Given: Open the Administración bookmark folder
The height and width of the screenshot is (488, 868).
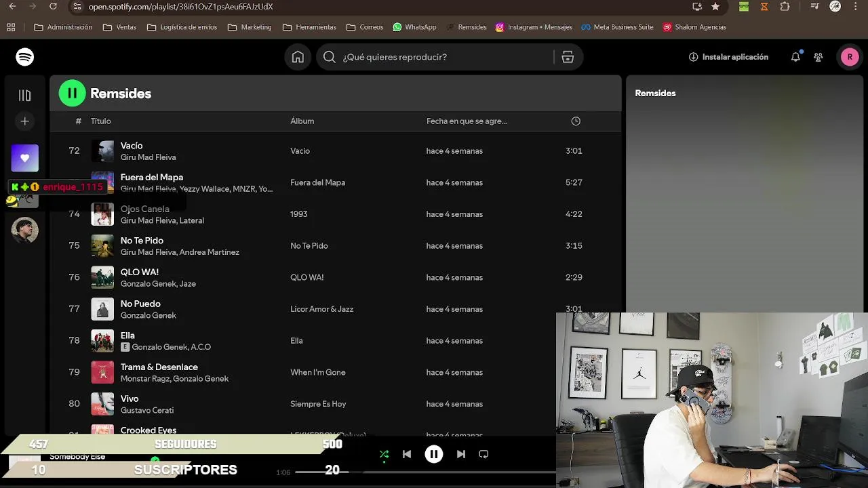Looking at the screenshot, I should (x=63, y=27).
